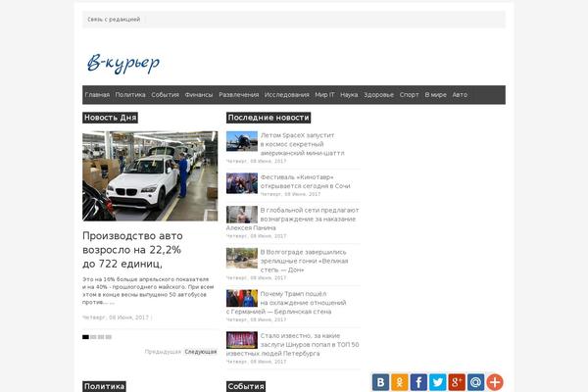The image size is (588, 392).
Task: Read article Стало известно, за какие заслуги Шнуров
Action: [292, 344]
